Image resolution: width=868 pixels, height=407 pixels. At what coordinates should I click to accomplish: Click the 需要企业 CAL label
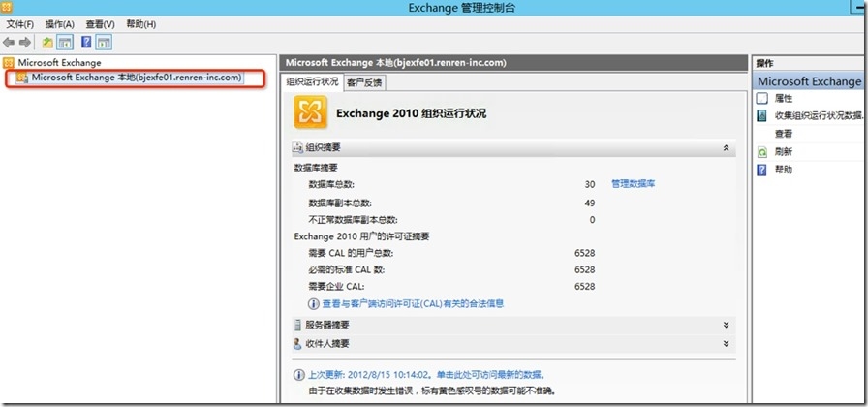tap(336, 286)
